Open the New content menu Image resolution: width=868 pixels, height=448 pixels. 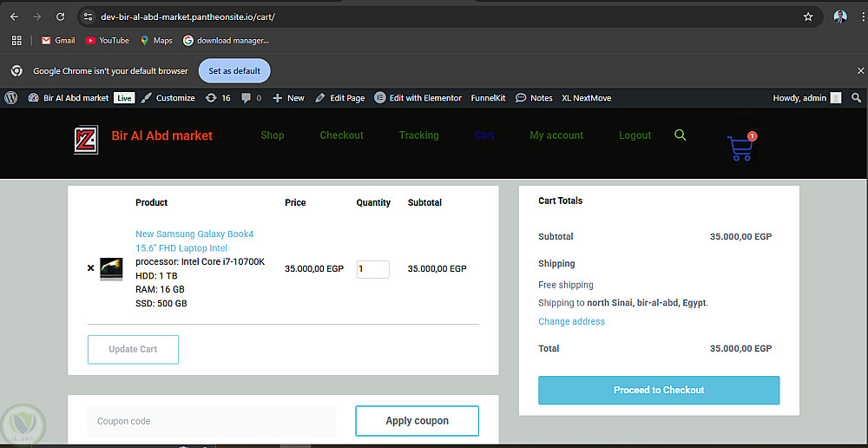[x=288, y=98]
